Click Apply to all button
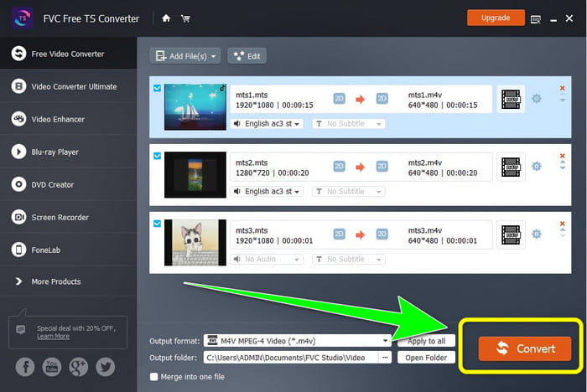Screen dimensions: 587x392 (x=426, y=341)
